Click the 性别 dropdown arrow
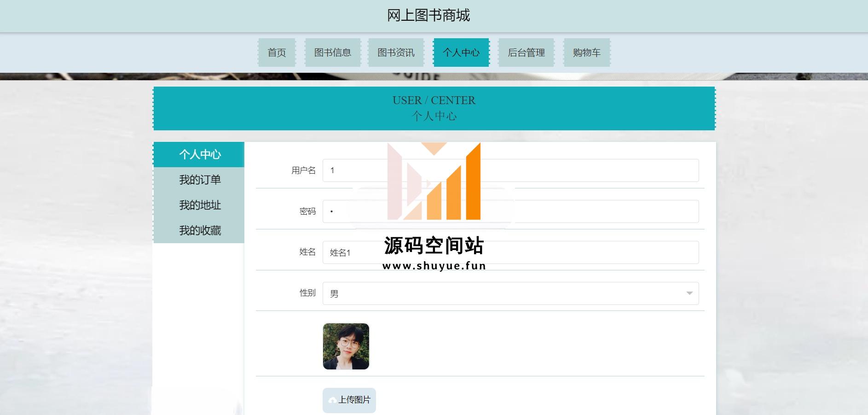868x415 pixels. click(x=689, y=293)
